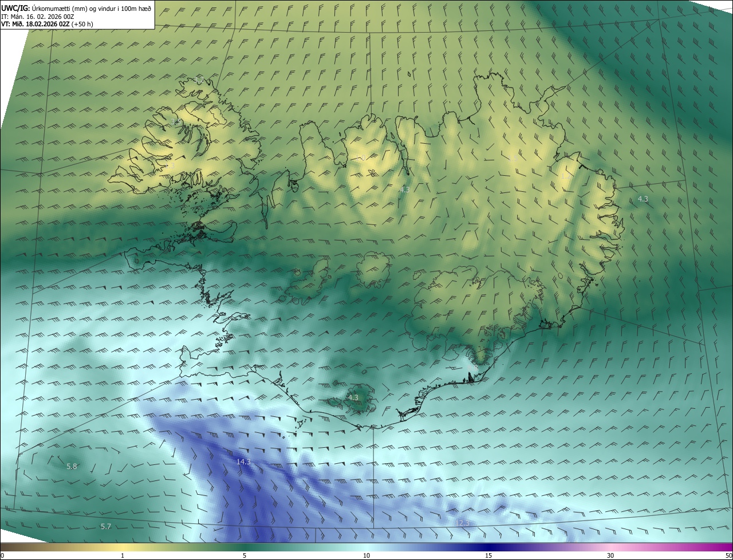Screen dimensions: 733x560
Task: Click the 5 tick label on the color scale
Action: [x=245, y=556]
